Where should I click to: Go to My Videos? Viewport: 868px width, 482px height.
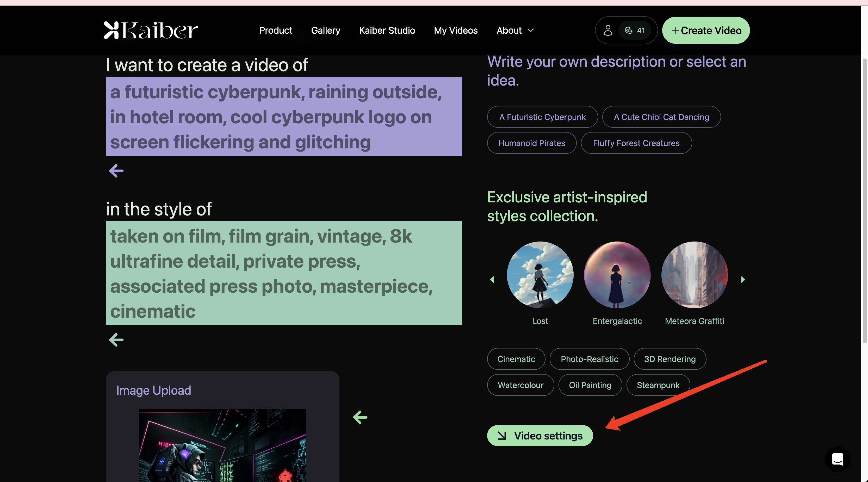pos(456,30)
